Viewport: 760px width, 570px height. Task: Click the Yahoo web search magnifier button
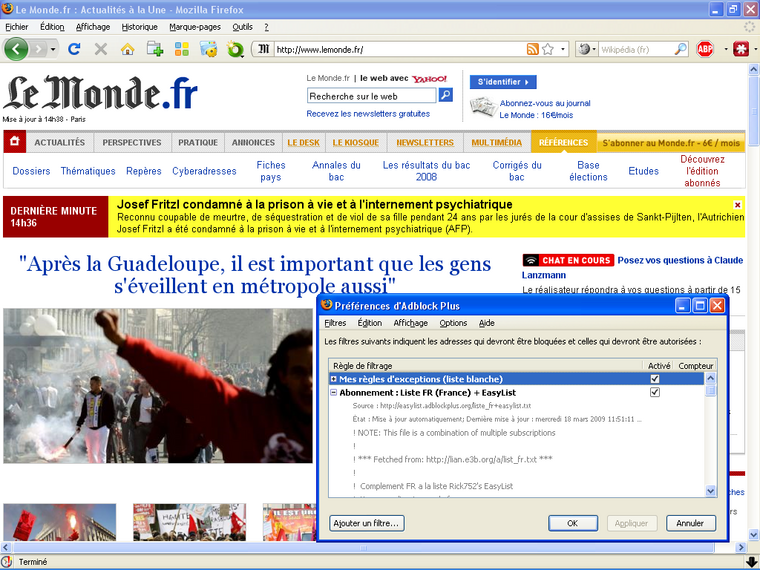[445, 95]
